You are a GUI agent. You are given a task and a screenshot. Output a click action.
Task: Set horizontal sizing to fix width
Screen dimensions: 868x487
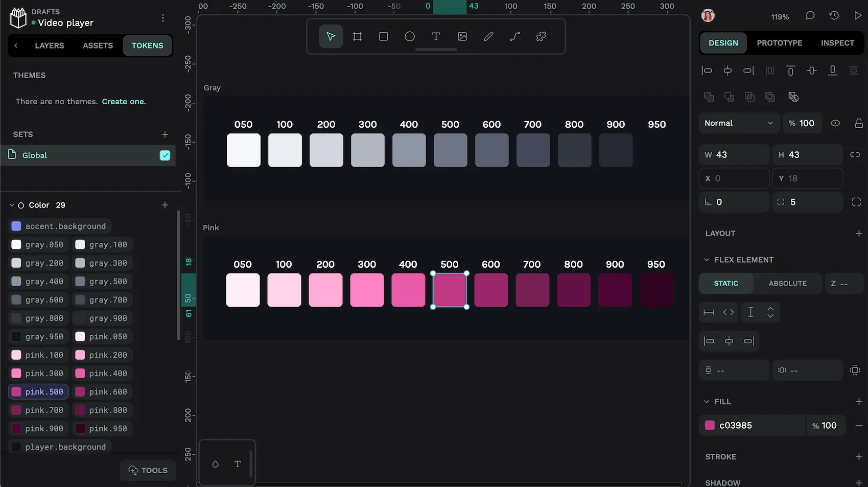(x=709, y=312)
